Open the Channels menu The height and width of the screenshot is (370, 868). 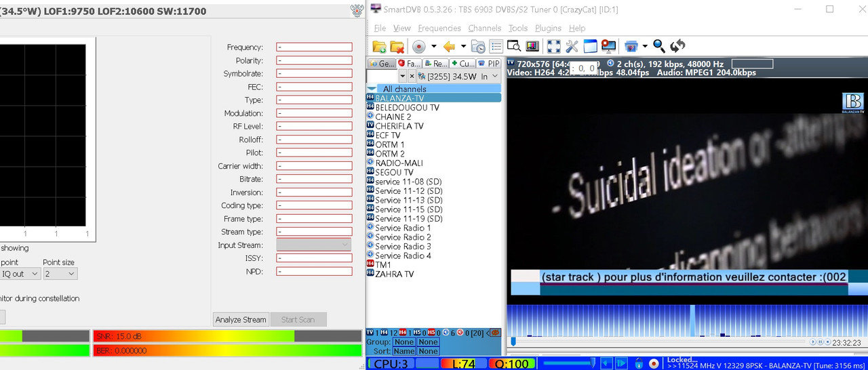coord(484,28)
